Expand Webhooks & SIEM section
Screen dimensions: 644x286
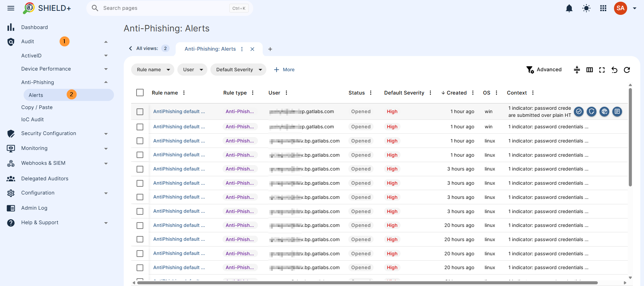106,163
